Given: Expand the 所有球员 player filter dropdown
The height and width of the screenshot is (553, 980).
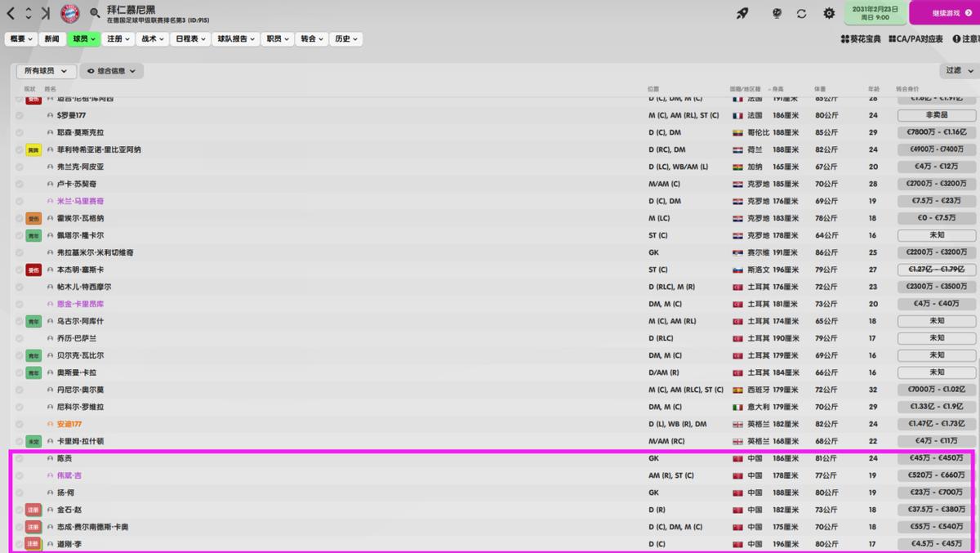Looking at the screenshot, I should point(47,71).
